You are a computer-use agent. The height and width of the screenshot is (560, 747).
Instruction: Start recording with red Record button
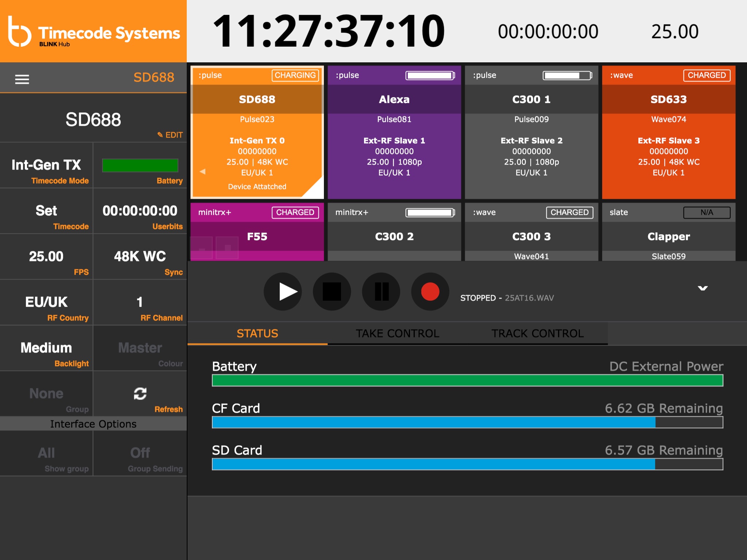(x=430, y=292)
